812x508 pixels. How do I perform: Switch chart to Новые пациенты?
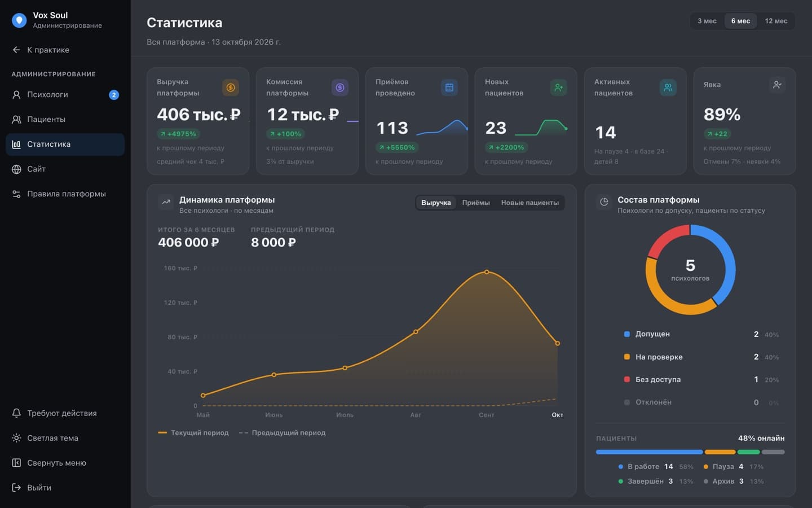[530, 203]
